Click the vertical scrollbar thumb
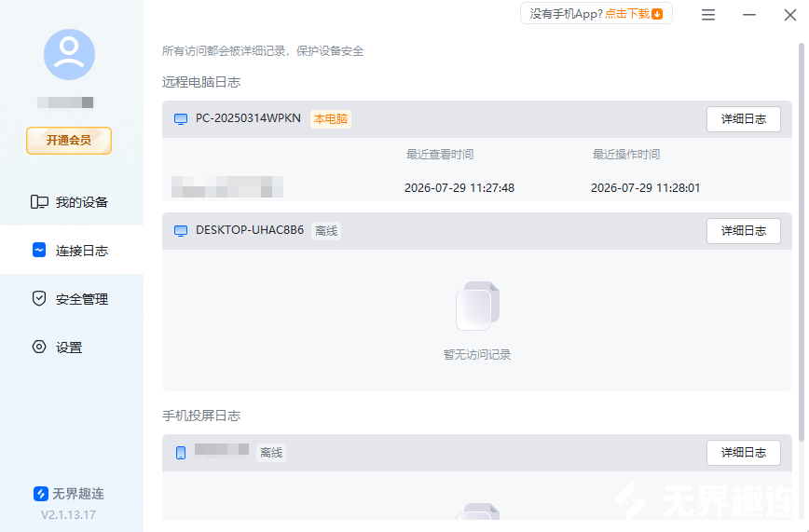Viewport: 809px width, 532px height. point(802,242)
